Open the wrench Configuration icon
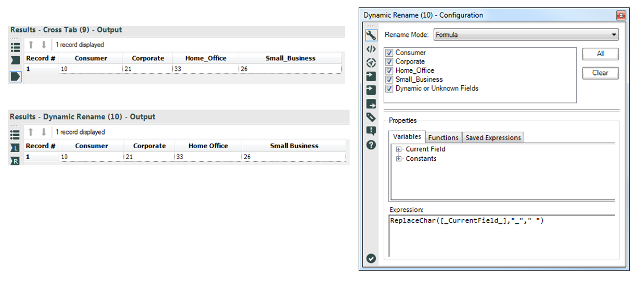Screen dimensions: 644x284 point(371,35)
